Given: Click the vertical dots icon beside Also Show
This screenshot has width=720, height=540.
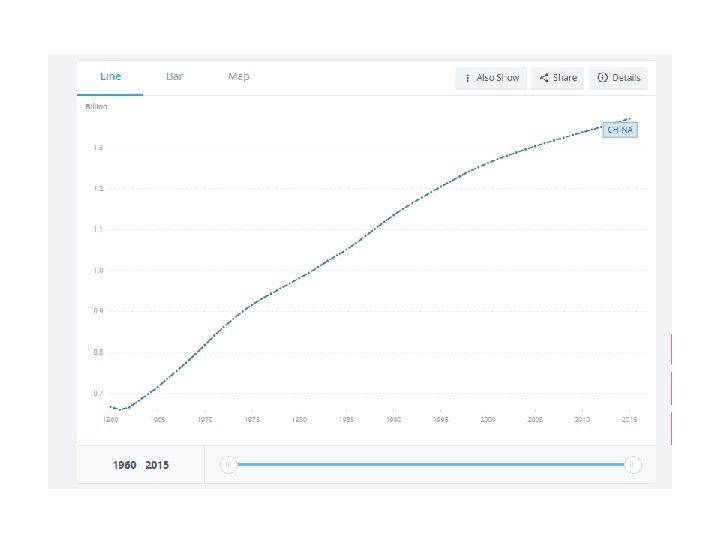Looking at the screenshot, I should 468,78.
